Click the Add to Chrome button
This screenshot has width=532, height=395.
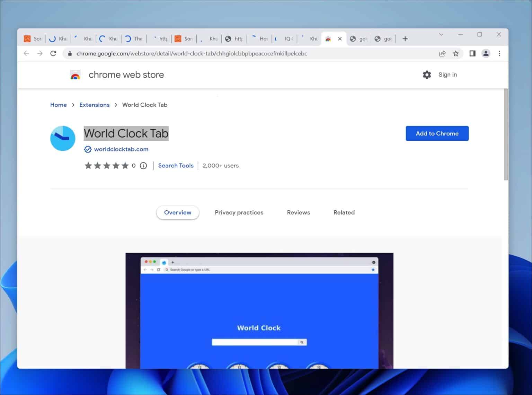(437, 133)
